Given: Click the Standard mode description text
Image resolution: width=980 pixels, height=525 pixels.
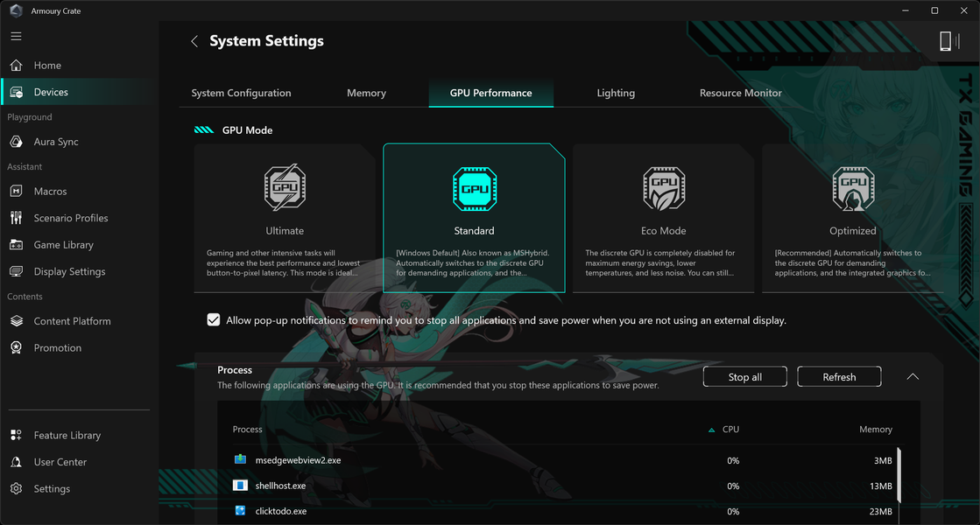Looking at the screenshot, I should click(473, 262).
